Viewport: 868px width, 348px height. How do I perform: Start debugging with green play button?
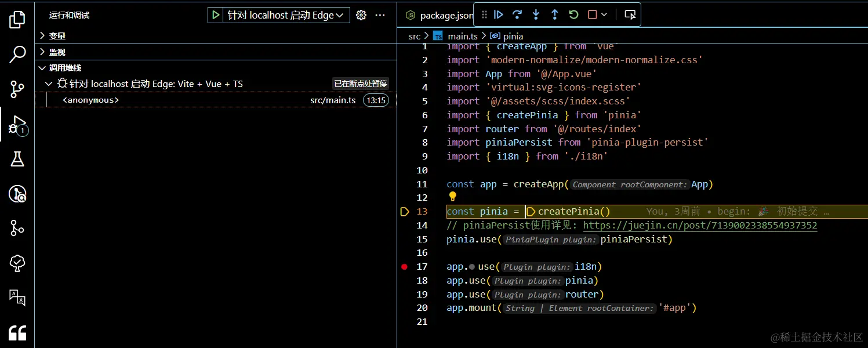click(x=216, y=15)
